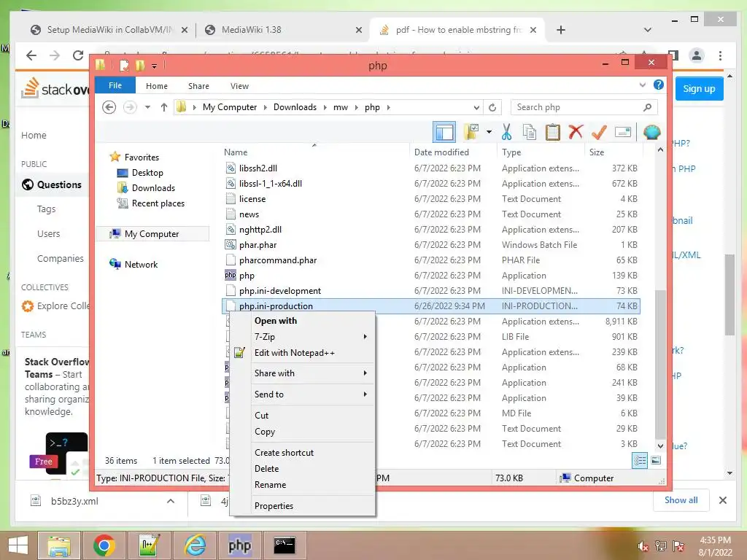The height and width of the screenshot is (560, 747).
Task: Click the Copy icon in Explorer toolbar
Action: tap(530, 132)
